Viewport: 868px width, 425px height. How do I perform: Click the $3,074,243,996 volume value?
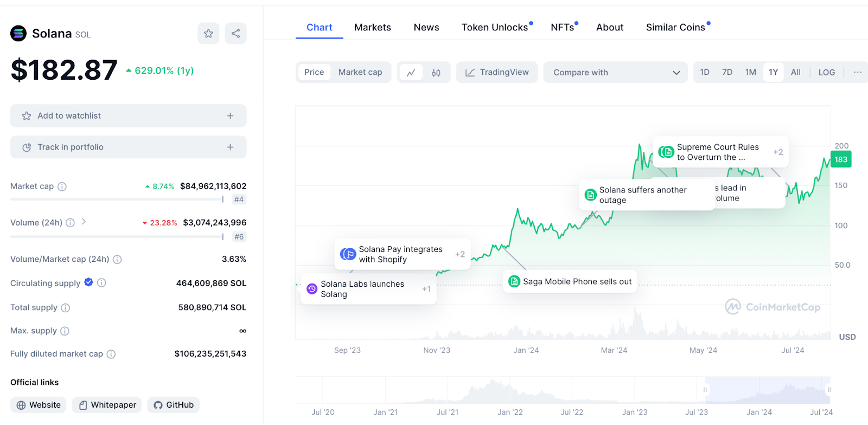click(x=215, y=222)
